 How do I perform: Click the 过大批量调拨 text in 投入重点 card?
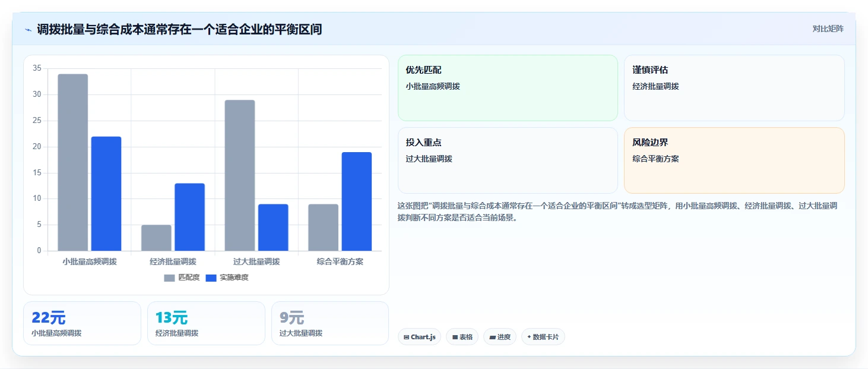tap(429, 159)
